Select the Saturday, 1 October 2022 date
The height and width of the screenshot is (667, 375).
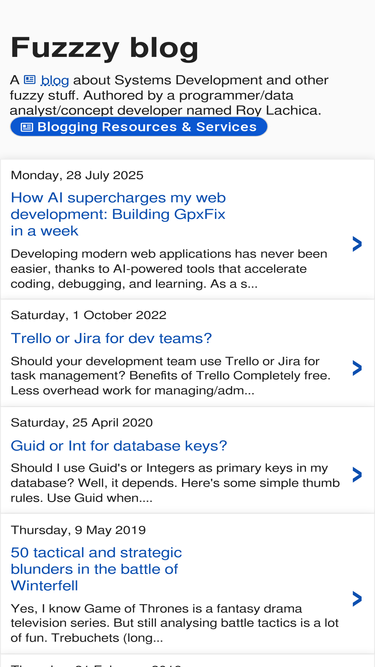pyautogui.click(x=88, y=315)
